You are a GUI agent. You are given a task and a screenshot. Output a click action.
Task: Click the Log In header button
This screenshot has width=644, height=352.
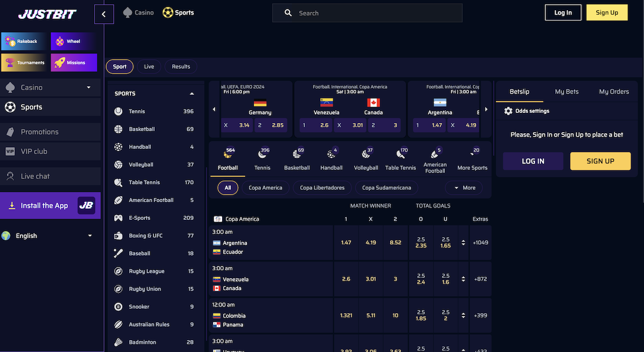[x=563, y=12]
